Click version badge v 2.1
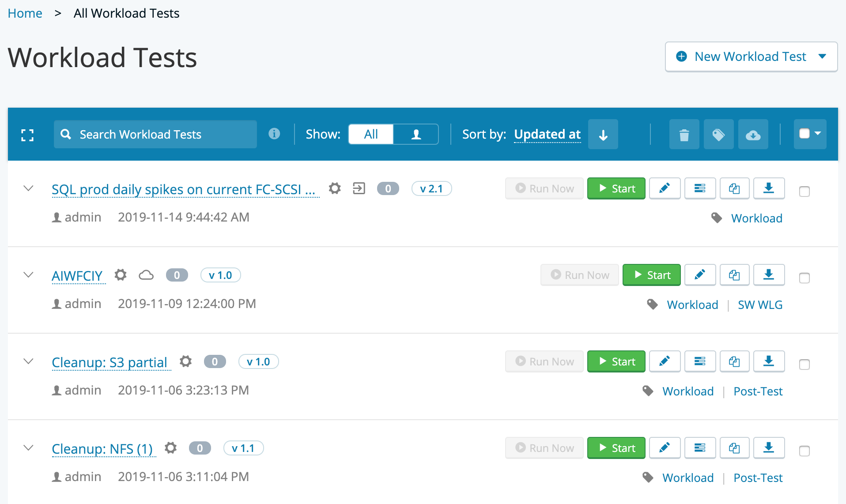This screenshot has width=846, height=504. point(431,188)
